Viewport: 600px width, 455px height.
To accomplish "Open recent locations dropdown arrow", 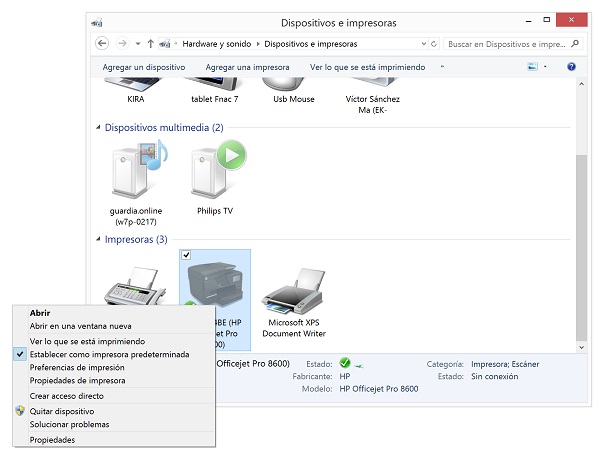I will (x=138, y=44).
